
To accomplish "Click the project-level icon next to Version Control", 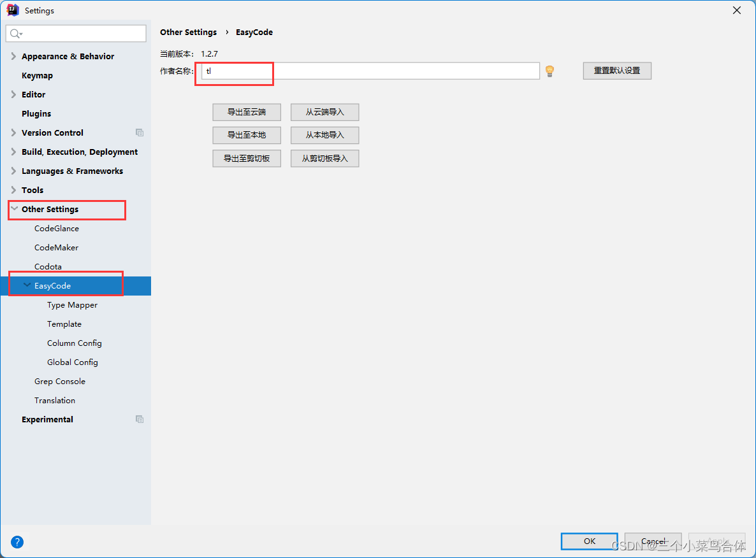I will tap(140, 132).
